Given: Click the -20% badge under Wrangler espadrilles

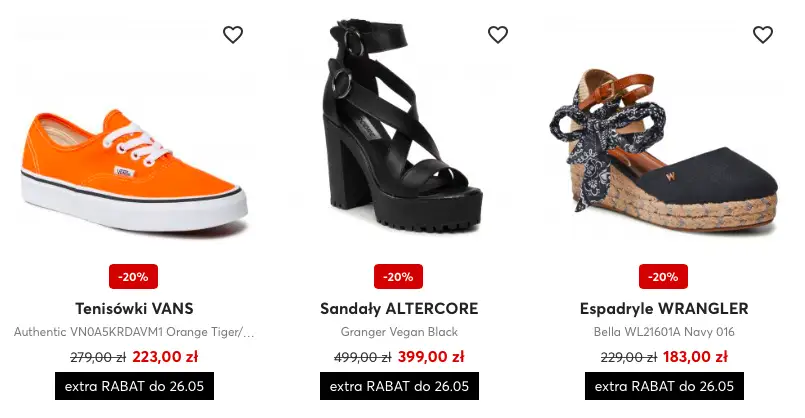Looking at the screenshot, I should tap(664, 276).
